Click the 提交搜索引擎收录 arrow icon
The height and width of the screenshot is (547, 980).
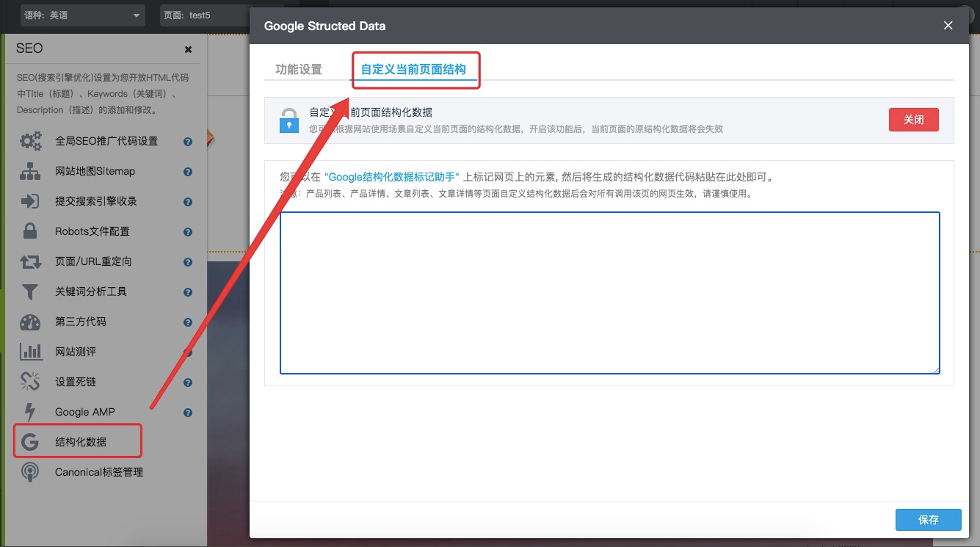(x=31, y=200)
